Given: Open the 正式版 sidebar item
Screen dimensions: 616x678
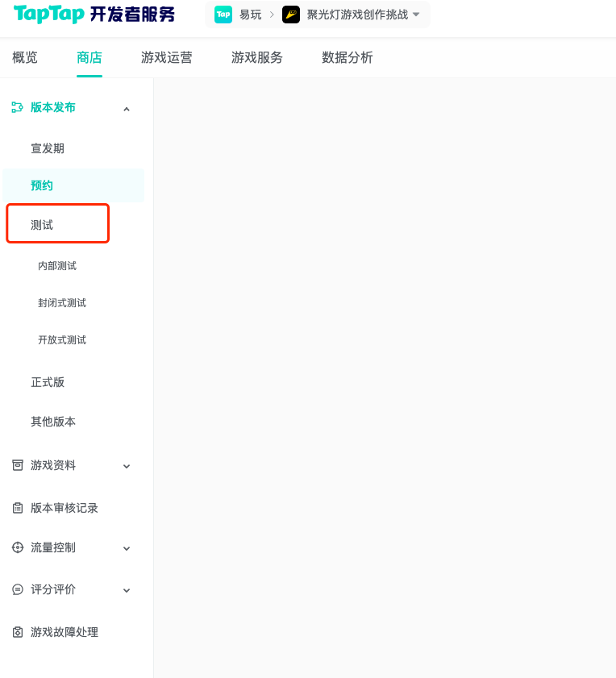Looking at the screenshot, I should 48,381.
